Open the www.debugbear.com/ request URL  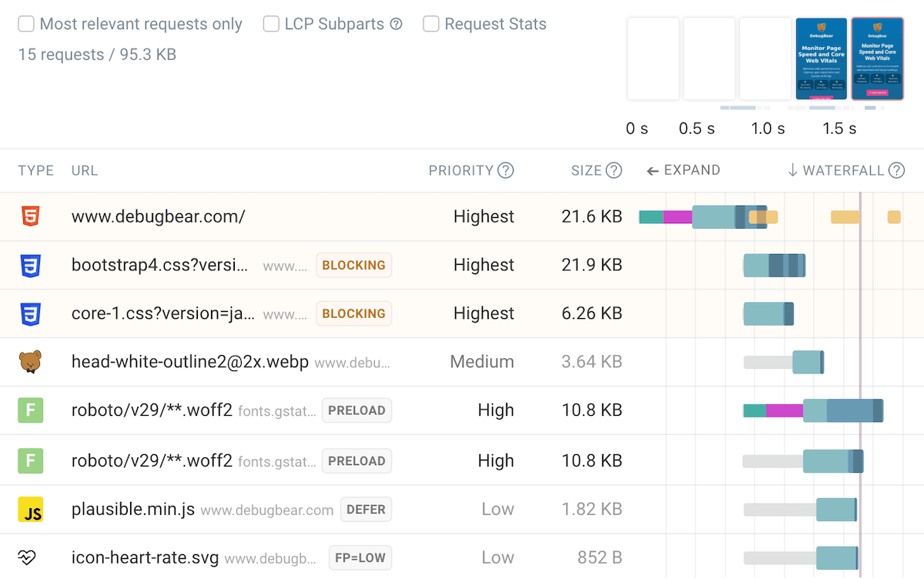tap(158, 217)
